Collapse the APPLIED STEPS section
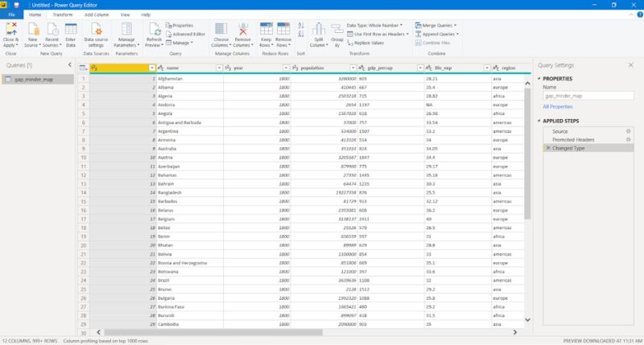The width and height of the screenshot is (644, 345). coord(539,121)
